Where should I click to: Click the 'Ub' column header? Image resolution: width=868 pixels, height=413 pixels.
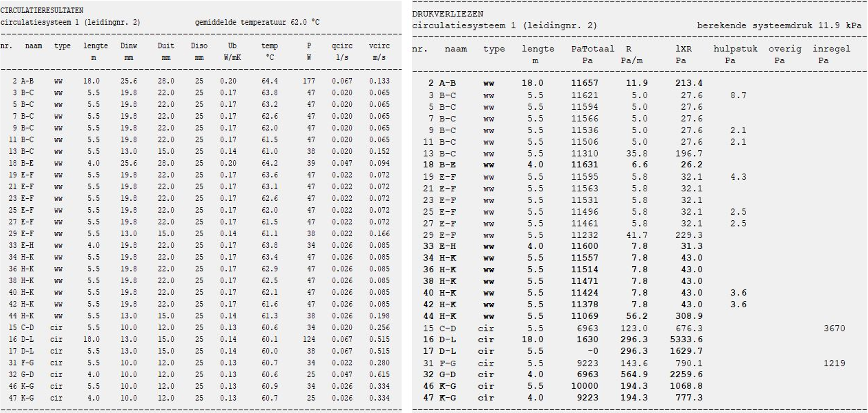tap(232, 46)
